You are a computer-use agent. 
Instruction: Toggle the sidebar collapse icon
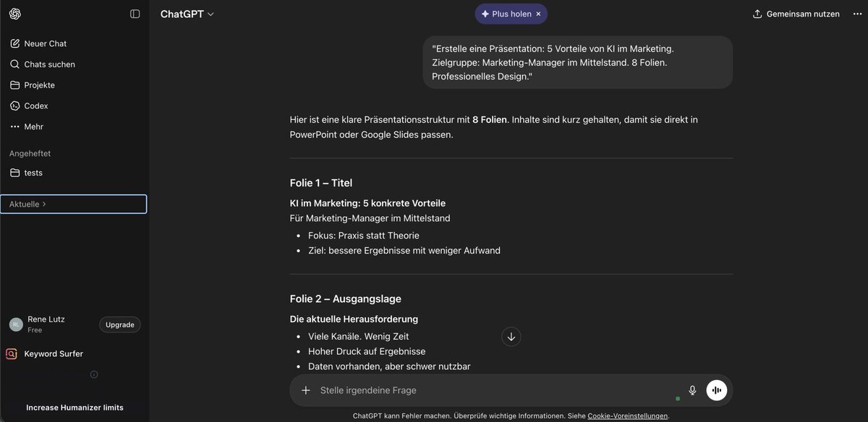pos(135,14)
